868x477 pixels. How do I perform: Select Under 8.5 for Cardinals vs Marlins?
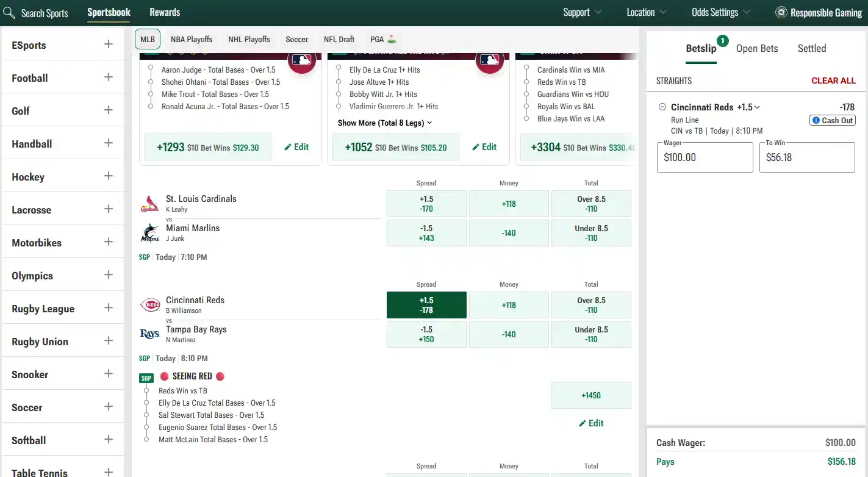click(591, 233)
